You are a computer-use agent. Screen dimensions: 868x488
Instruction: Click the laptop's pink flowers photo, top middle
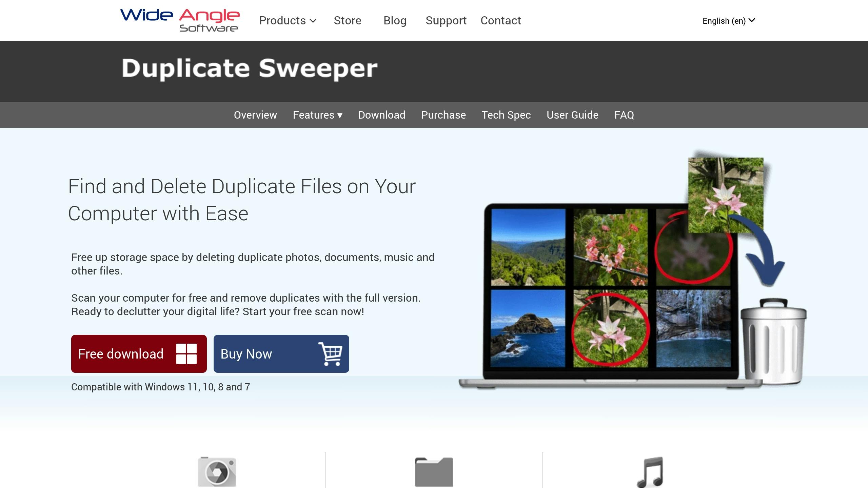pos(611,247)
